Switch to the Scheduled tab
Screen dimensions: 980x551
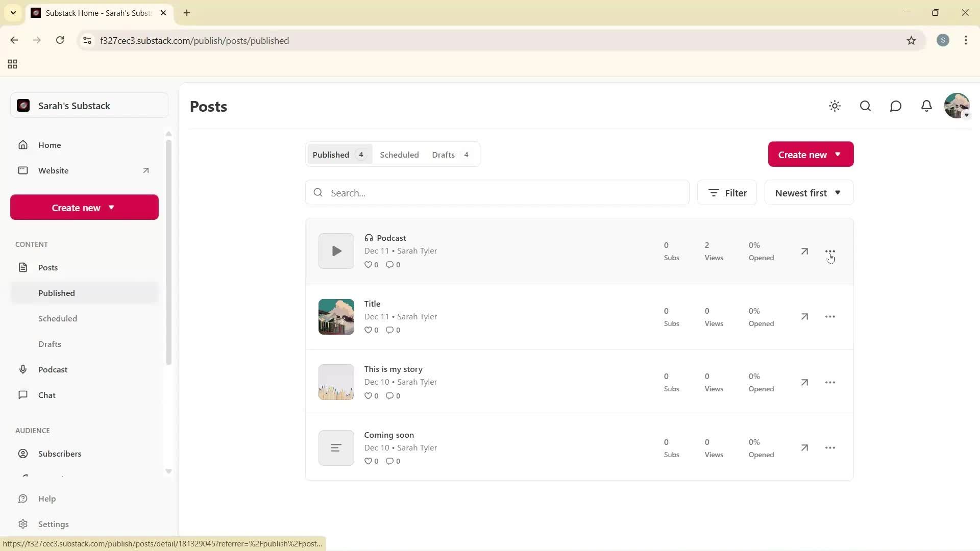pos(399,154)
